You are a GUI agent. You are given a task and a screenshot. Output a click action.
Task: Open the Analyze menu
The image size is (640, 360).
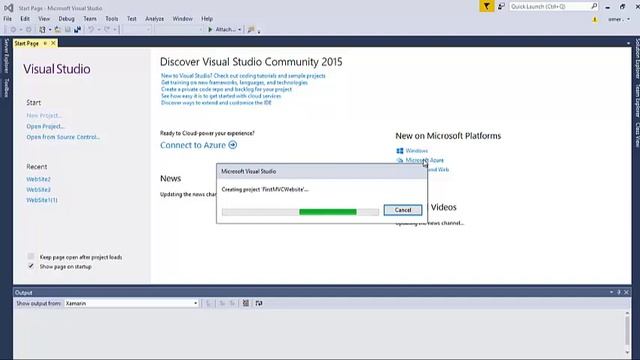click(x=154, y=19)
